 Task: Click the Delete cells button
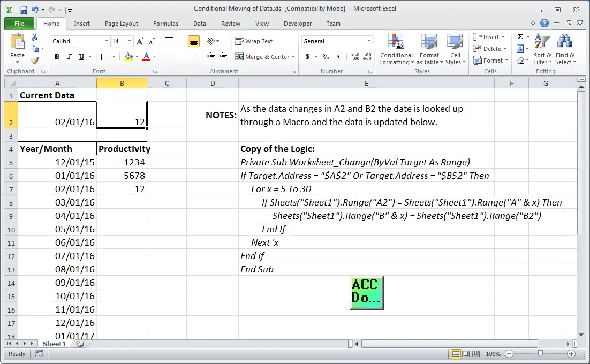pyautogui.click(x=489, y=49)
